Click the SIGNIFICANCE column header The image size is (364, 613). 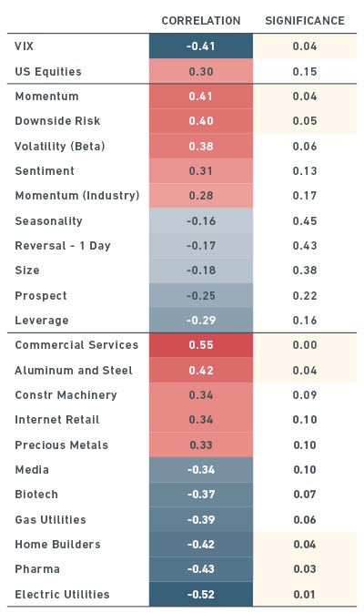(305, 21)
